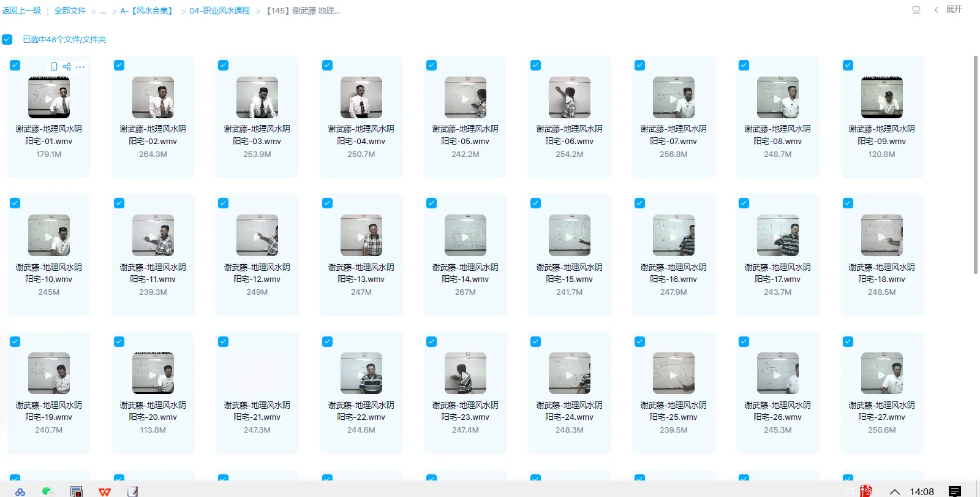
Task: Open the window-stack app icon in the taskbar
Action: [x=77, y=491]
